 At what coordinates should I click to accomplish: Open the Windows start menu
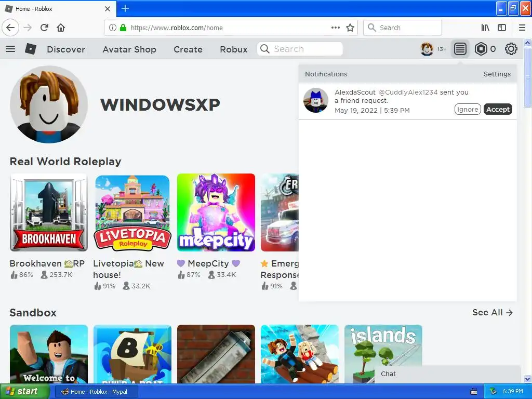24,392
